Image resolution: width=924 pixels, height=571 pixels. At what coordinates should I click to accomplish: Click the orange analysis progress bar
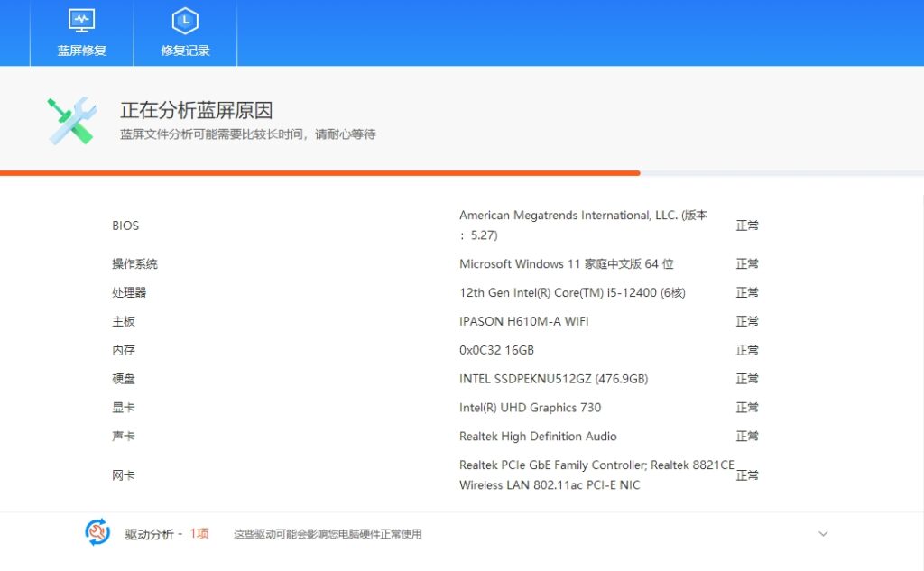pyautogui.click(x=319, y=172)
